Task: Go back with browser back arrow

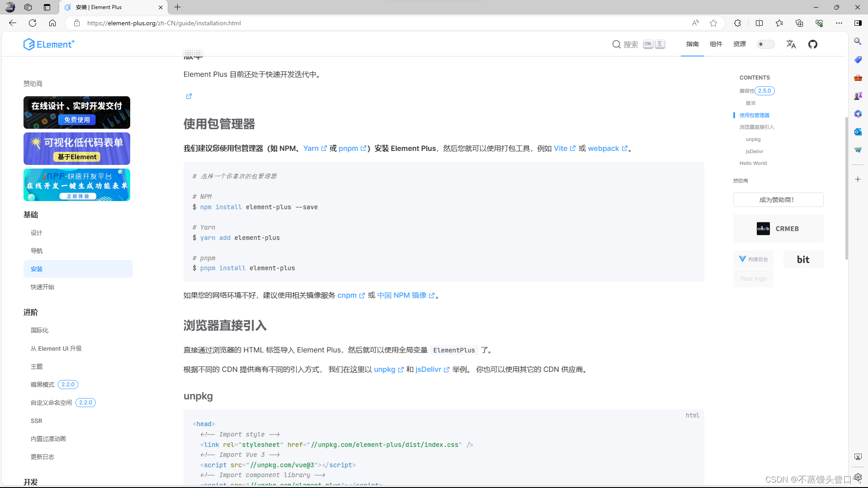Action: click(x=13, y=23)
